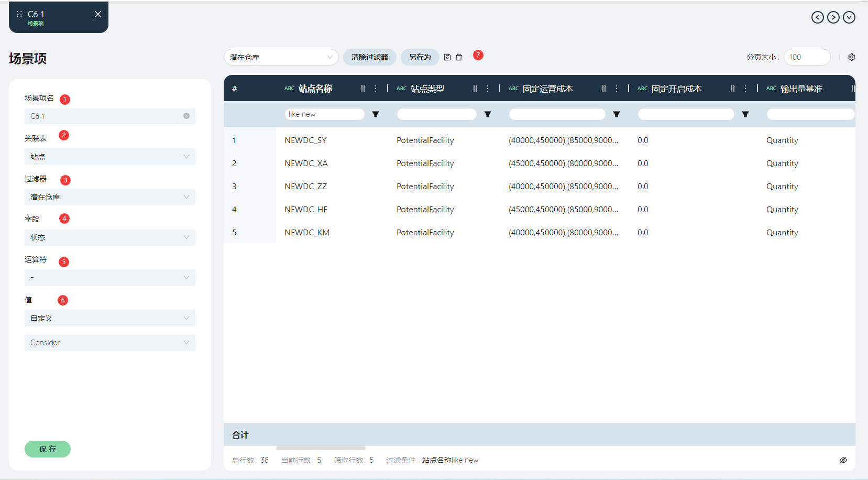
Task: Click filter funnel for 站点名称 column
Action: click(x=376, y=114)
